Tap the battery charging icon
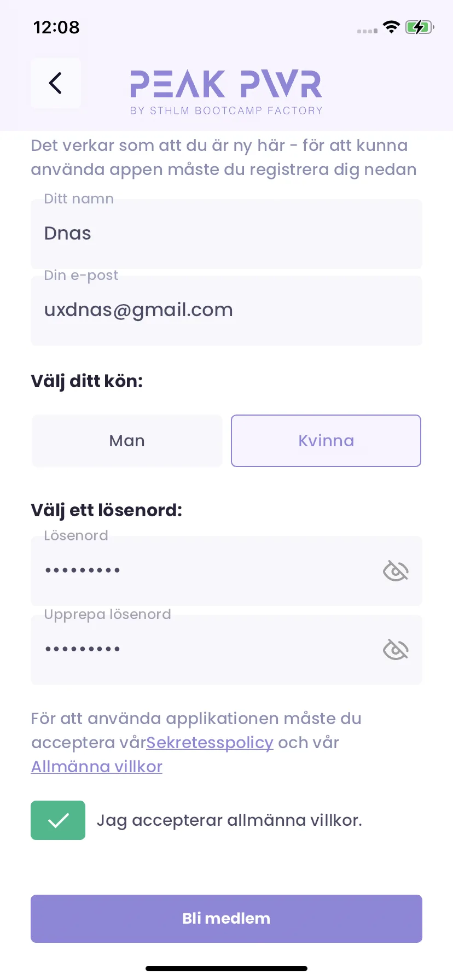The width and height of the screenshot is (453, 980). click(x=420, y=27)
